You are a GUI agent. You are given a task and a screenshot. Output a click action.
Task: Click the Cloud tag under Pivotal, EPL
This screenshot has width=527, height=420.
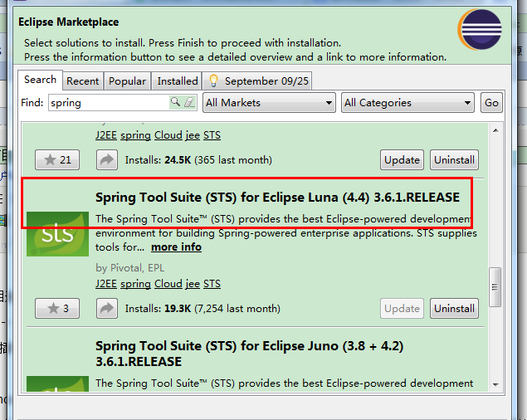[168, 284]
